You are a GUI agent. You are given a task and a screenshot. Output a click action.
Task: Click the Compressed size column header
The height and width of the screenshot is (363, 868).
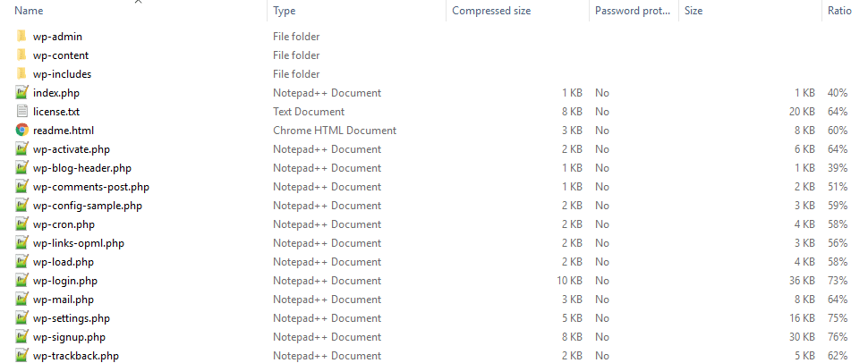point(491,11)
